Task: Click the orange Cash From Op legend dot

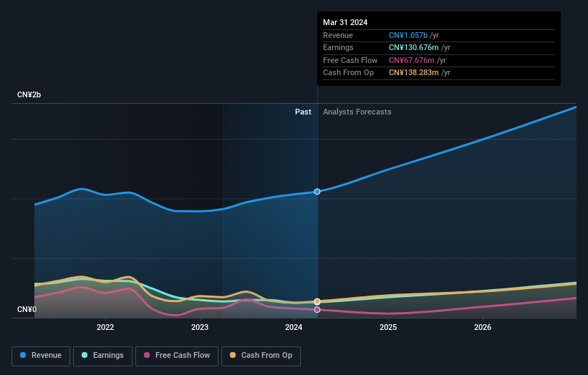Action: pos(233,355)
